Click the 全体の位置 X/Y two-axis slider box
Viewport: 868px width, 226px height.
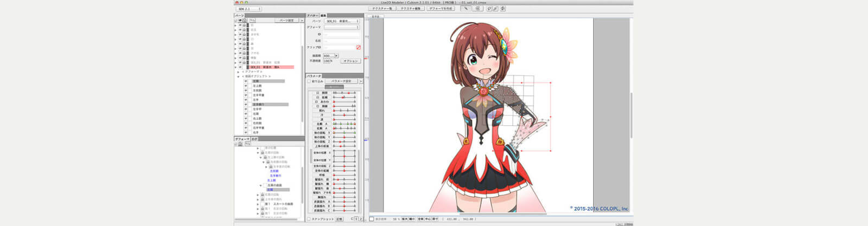[344, 157]
